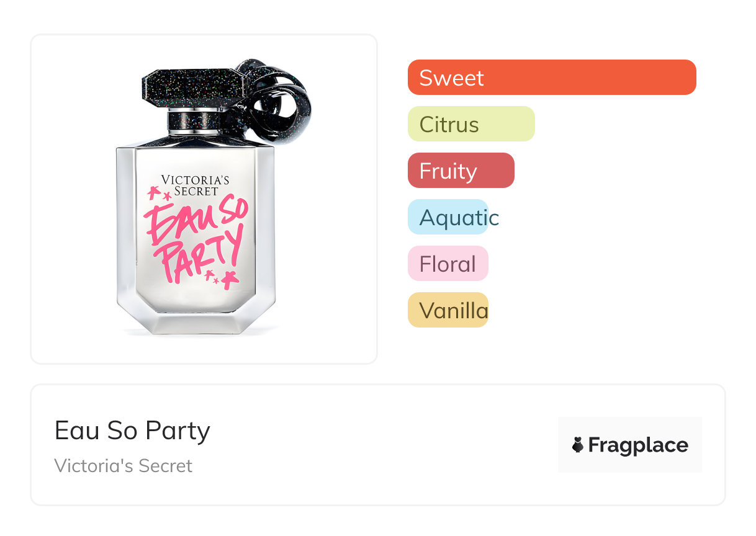Open the Eau So Party fragrance title

tap(132, 431)
